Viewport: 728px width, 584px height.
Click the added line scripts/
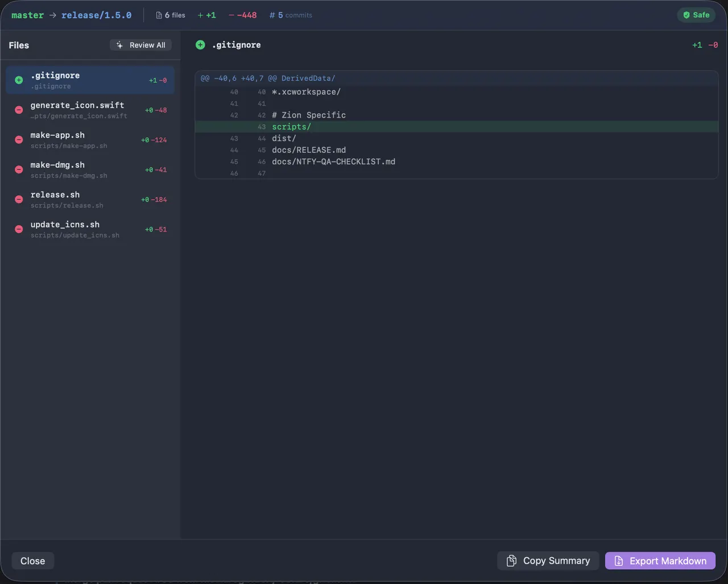click(x=457, y=127)
